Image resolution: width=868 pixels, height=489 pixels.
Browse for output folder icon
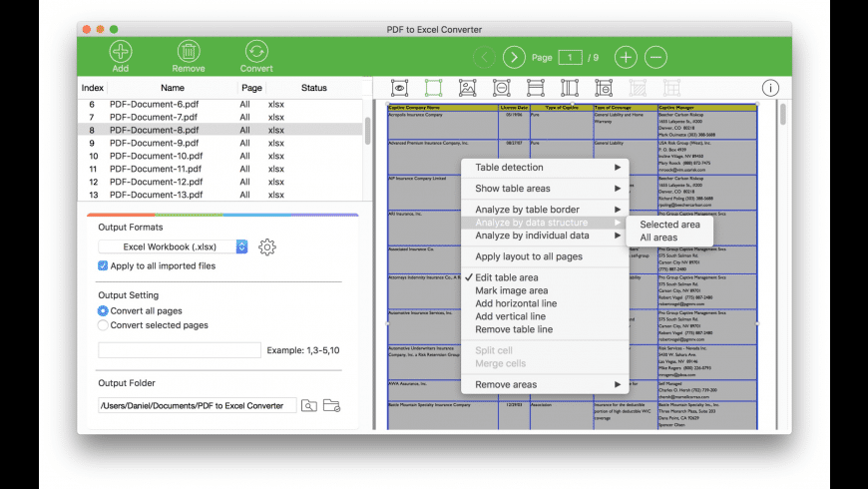pyautogui.click(x=309, y=405)
